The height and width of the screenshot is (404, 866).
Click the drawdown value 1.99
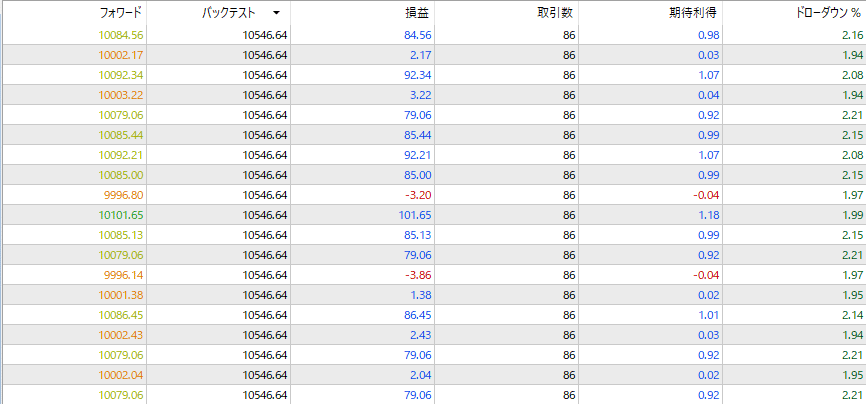[x=853, y=215]
